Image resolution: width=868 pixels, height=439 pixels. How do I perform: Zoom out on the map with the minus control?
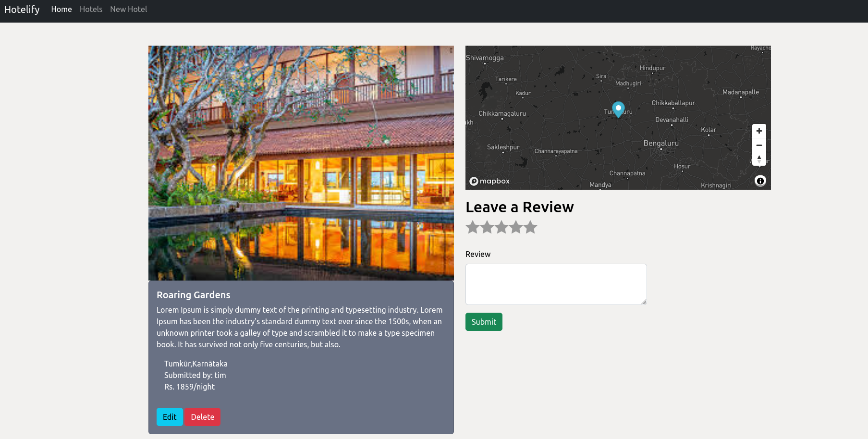coord(759,145)
